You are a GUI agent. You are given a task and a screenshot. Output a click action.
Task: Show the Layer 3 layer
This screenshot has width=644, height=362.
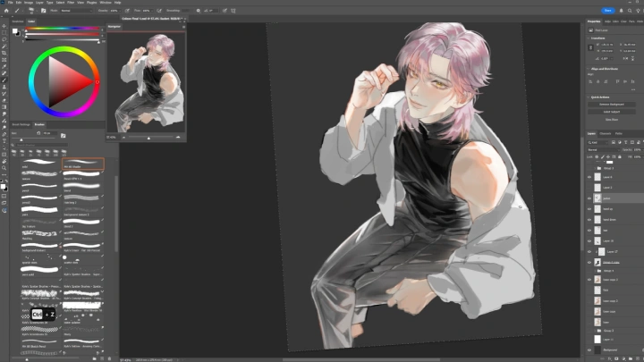pos(589,188)
